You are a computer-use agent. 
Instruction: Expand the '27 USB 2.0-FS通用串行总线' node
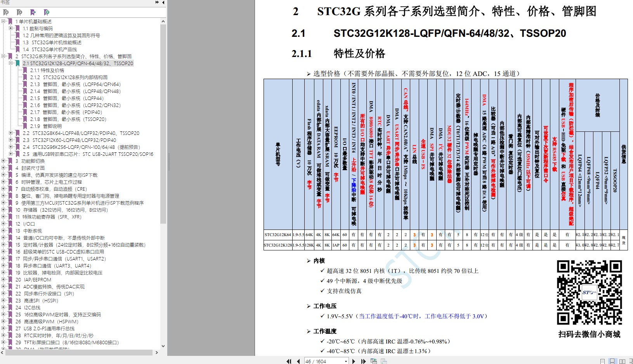point(3,328)
